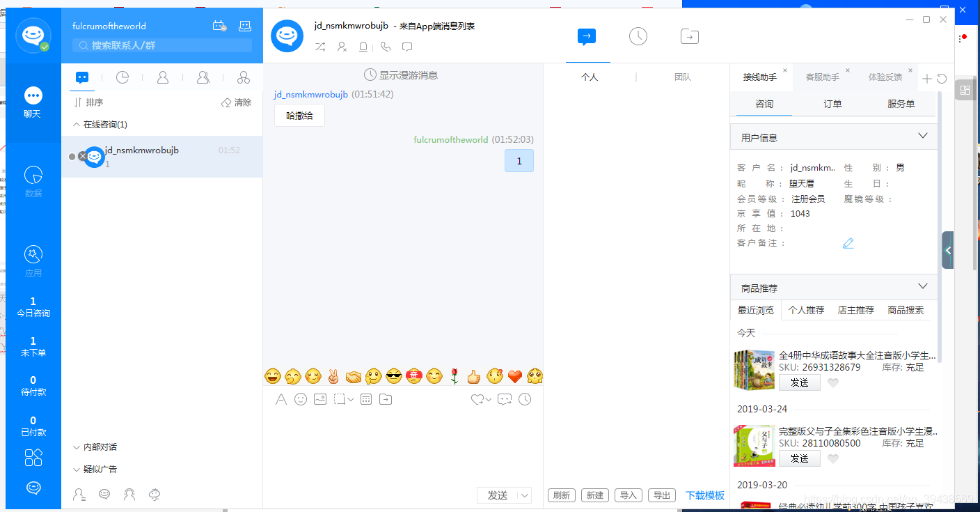Screen dimensions: 980x512
Task: Switch quick replies to 个人 personal
Action: coord(590,77)
